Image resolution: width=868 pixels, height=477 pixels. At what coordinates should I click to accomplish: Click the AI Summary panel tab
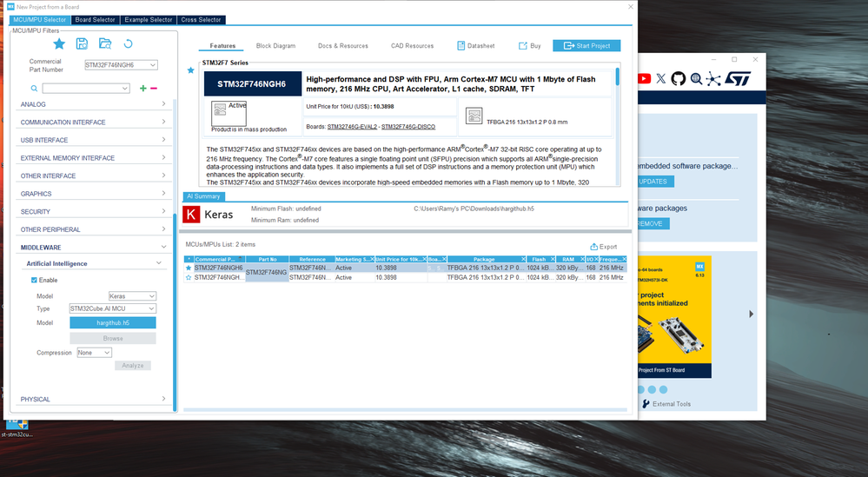coord(203,196)
